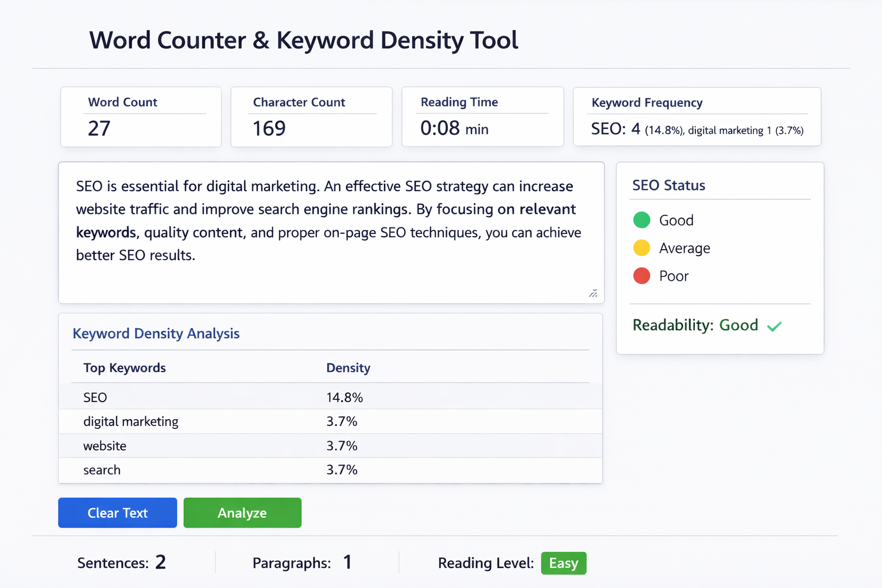Click the green checkmark beside Readability
The height and width of the screenshot is (588, 882).
pyautogui.click(x=775, y=326)
